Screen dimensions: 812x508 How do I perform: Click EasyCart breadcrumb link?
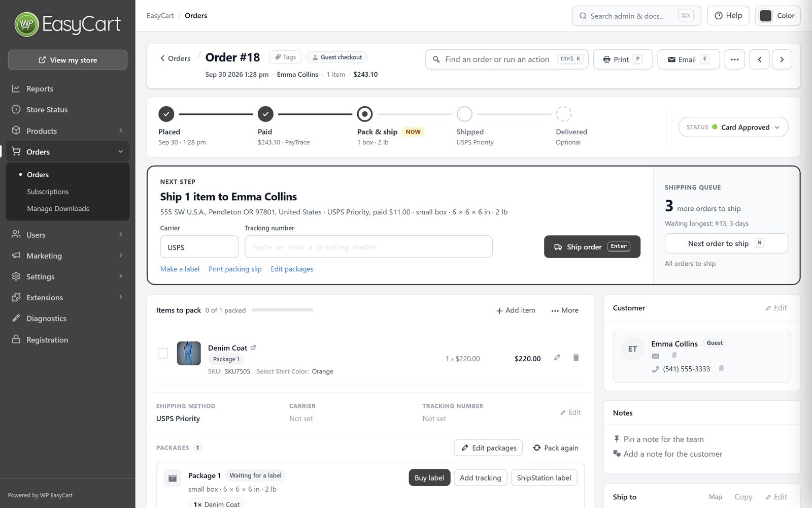point(160,16)
